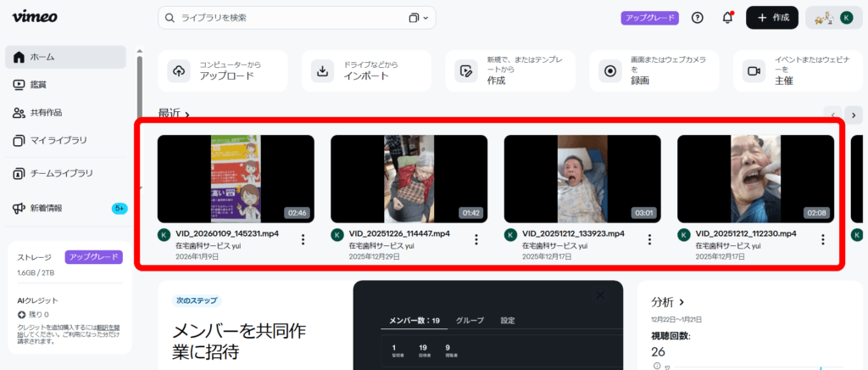Open the notifications bell
Screen dimensions: 868x370
point(726,18)
